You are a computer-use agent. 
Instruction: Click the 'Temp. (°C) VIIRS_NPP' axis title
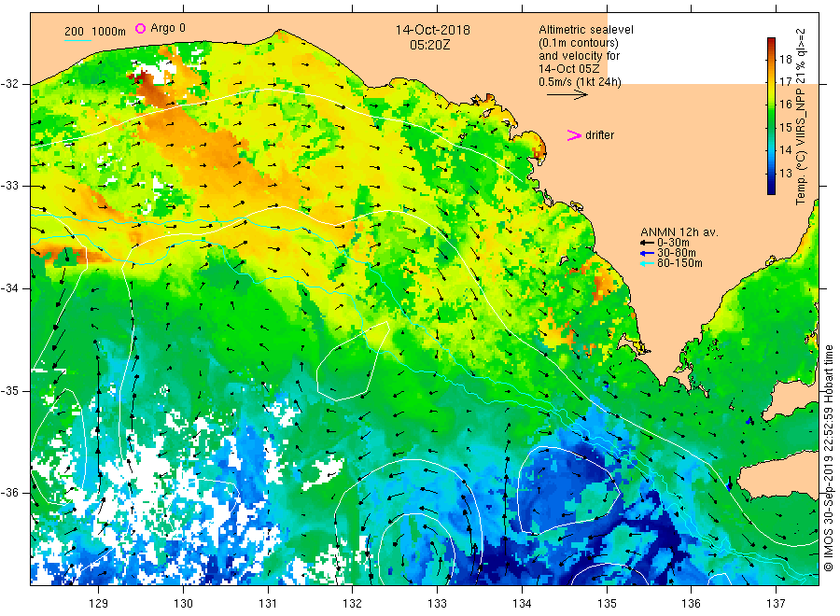(x=801, y=145)
